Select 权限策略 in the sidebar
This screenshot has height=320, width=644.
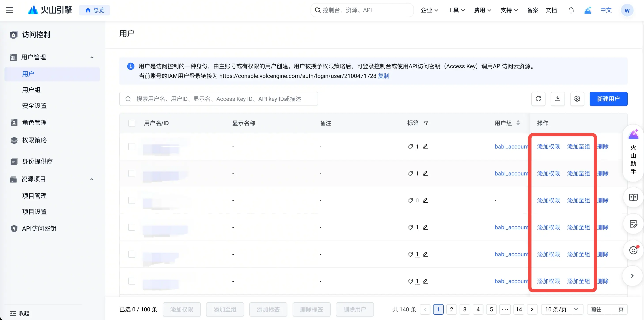point(34,140)
